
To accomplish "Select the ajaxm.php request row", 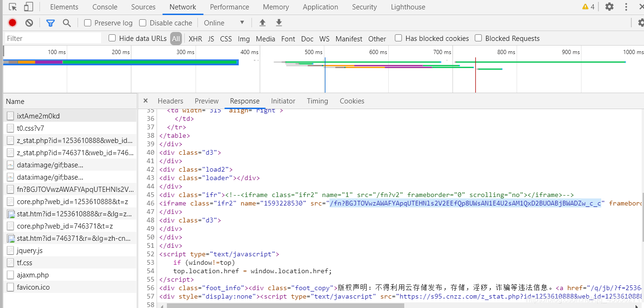I will click(70, 275).
